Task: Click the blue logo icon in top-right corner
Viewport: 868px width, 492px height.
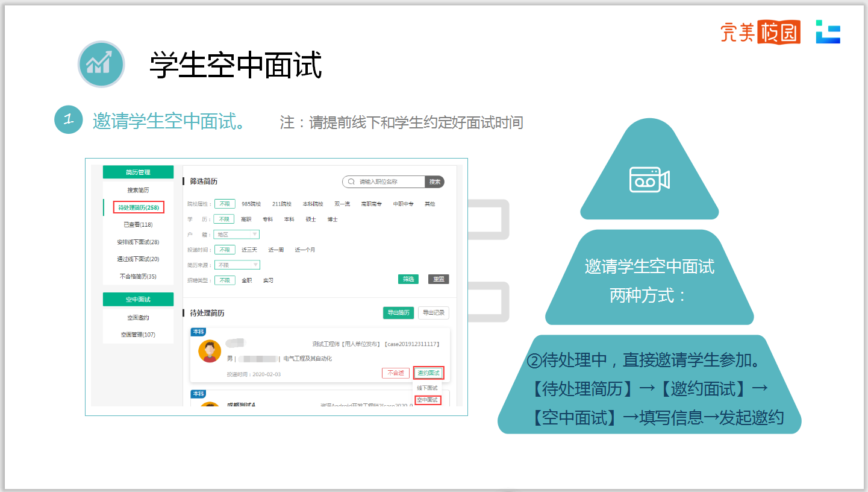Action: 828,32
